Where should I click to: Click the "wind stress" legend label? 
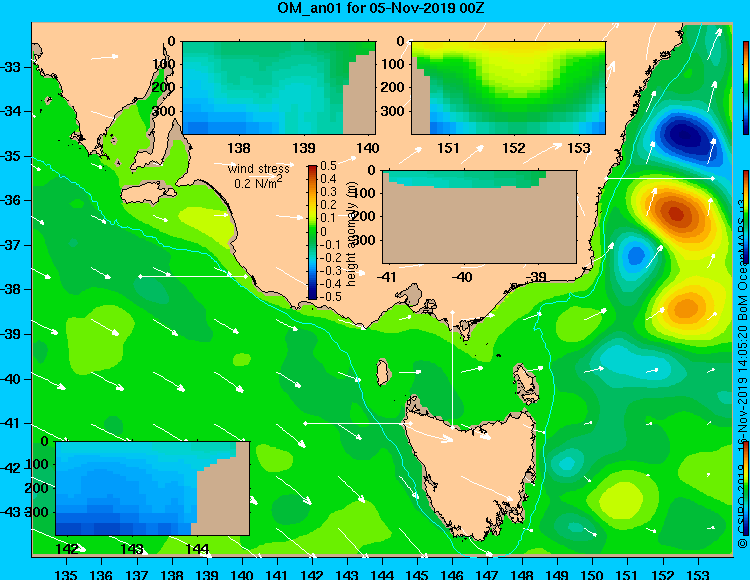coord(258,169)
